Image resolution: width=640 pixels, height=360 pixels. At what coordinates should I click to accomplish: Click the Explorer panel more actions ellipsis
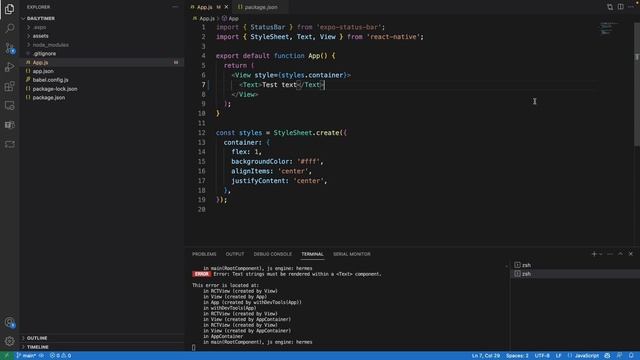pyautogui.click(x=175, y=7)
